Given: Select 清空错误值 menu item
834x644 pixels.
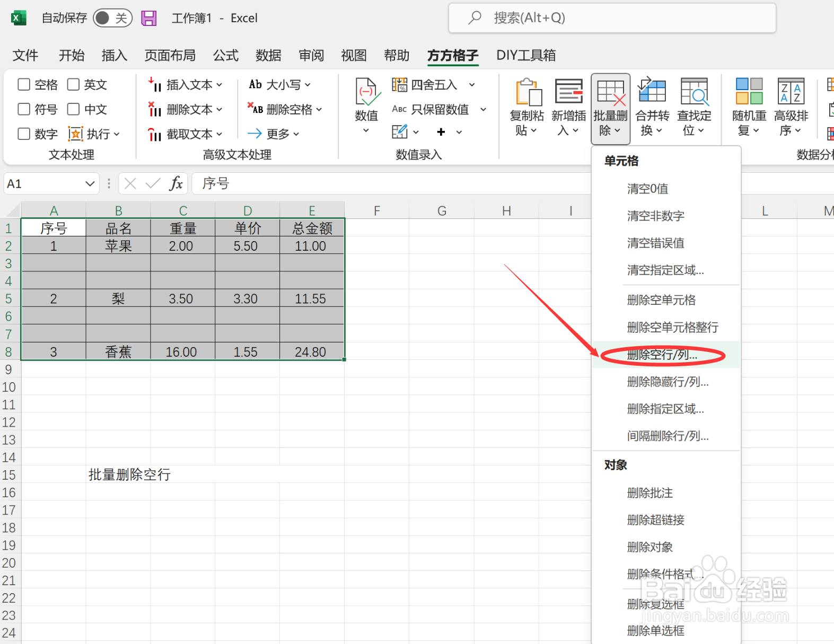Looking at the screenshot, I should 666,243.
